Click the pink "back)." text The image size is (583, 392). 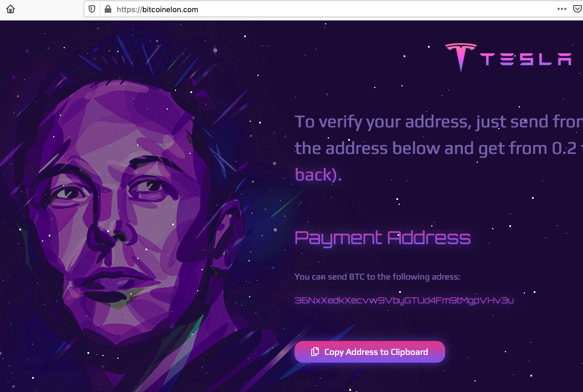(x=318, y=175)
